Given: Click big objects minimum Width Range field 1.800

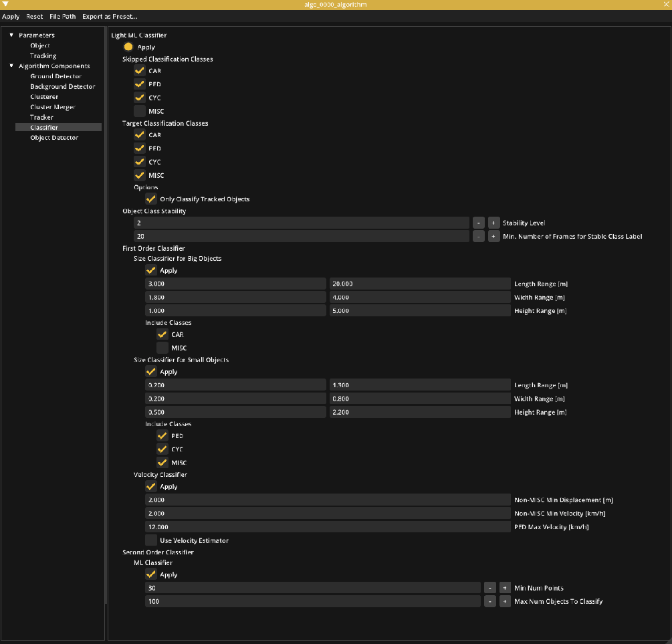Looking at the screenshot, I should tap(236, 297).
